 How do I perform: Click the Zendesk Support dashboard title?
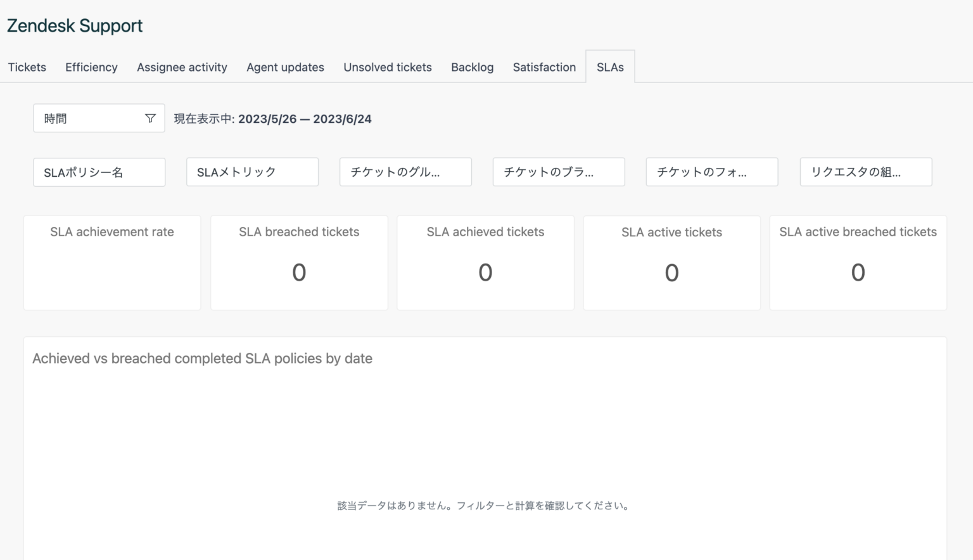pyautogui.click(x=74, y=25)
